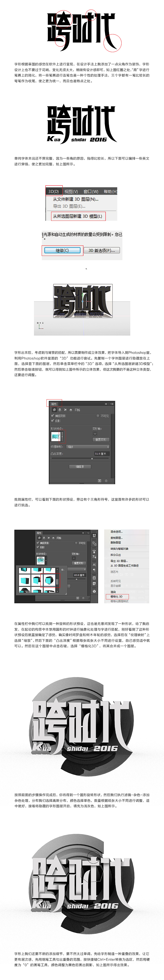The width and height of the screenshot is (164, 980).
Task: Click 重置变形 button in the 103.8 厘米 panel
Action: pos(78,563)
